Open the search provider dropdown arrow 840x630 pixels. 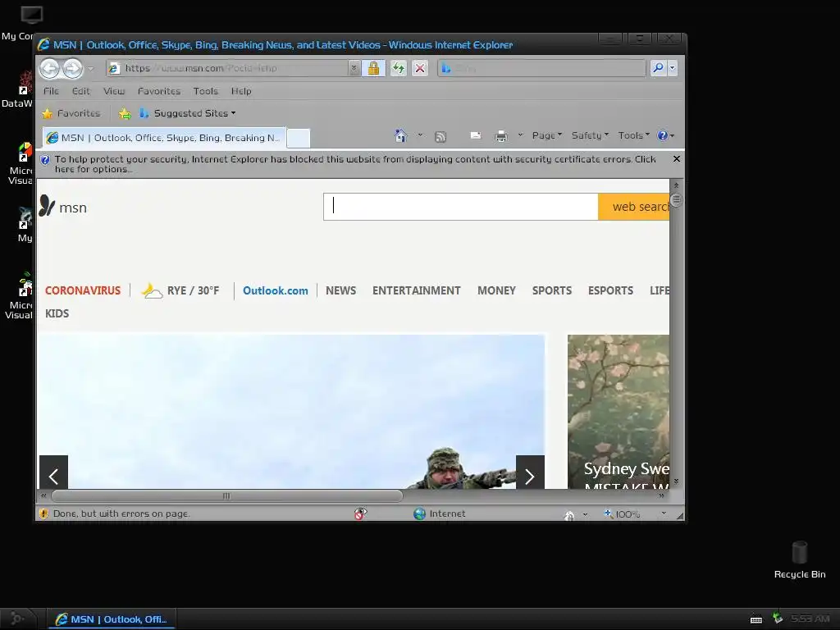(x=673, y=68)
